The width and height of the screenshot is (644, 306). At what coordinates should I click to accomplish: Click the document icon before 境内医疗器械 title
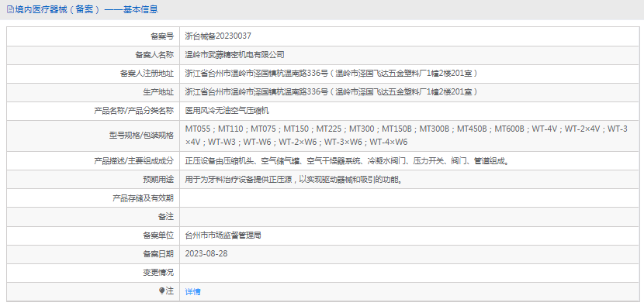(x=10, y=9)
